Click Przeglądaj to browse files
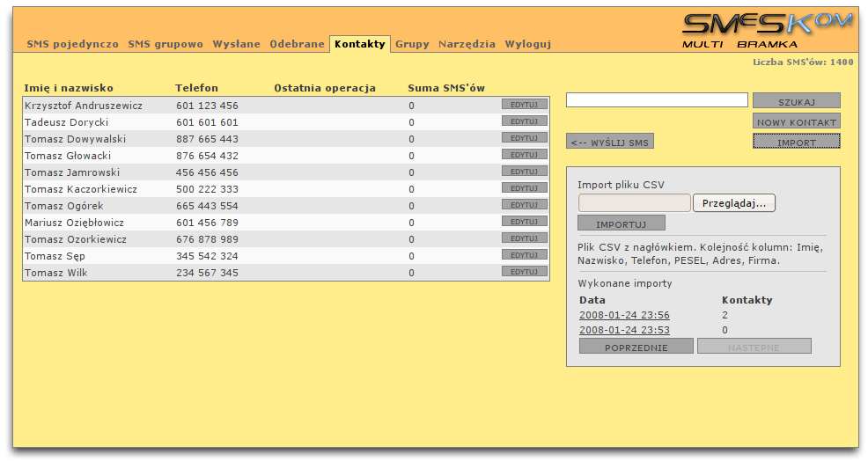 click(x=734, y=203)
